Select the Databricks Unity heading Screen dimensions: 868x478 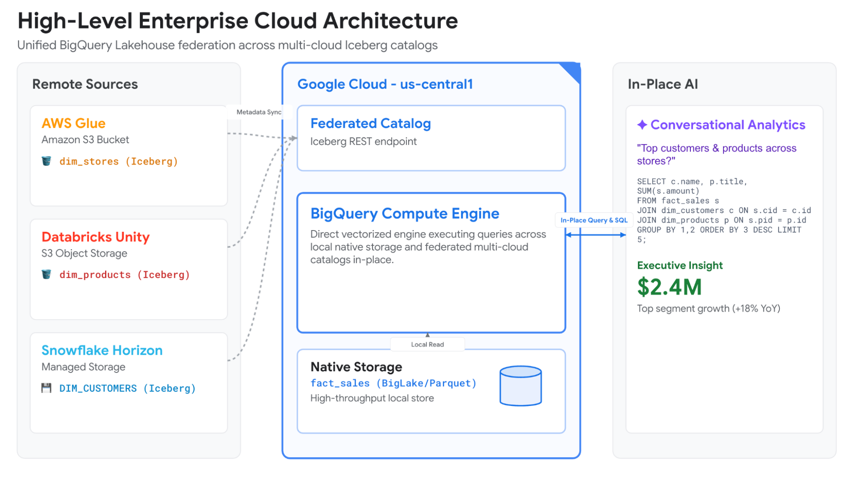pos(96,237)
